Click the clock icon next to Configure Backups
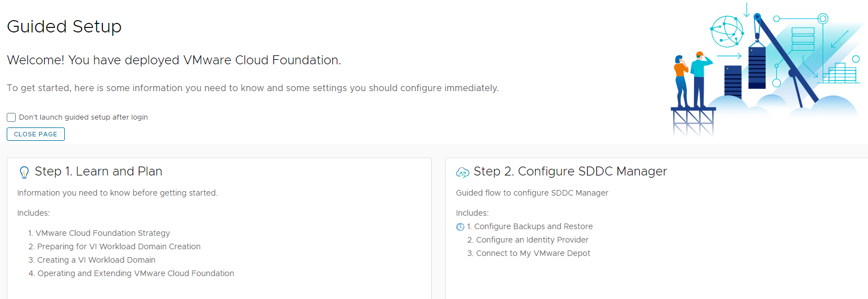The height and width of the screenshot is (299, 868). click(x=460, y=227)
